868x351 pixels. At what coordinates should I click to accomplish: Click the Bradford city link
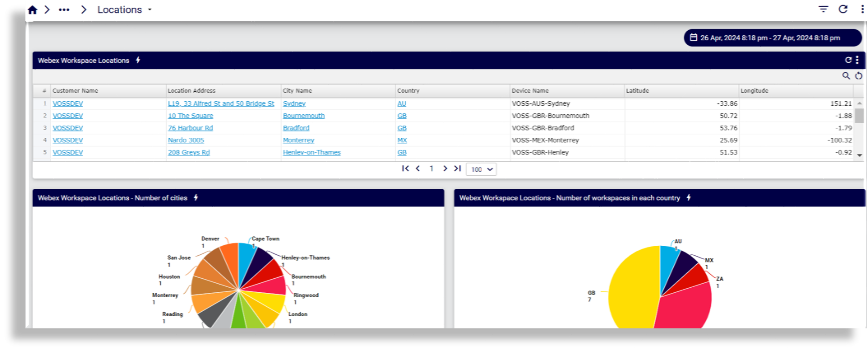click(x=296, y=128)
